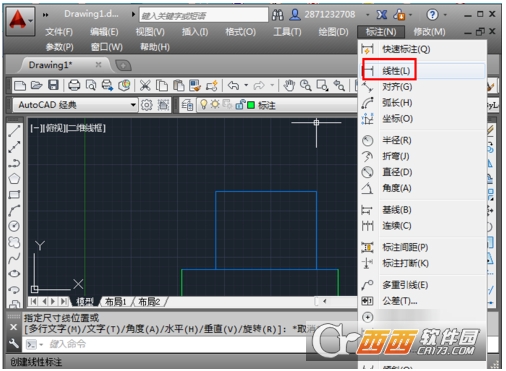506x371 pixels.
Task: Click the Zoom Realtime magnifier icon
Action: click(306, 86)
